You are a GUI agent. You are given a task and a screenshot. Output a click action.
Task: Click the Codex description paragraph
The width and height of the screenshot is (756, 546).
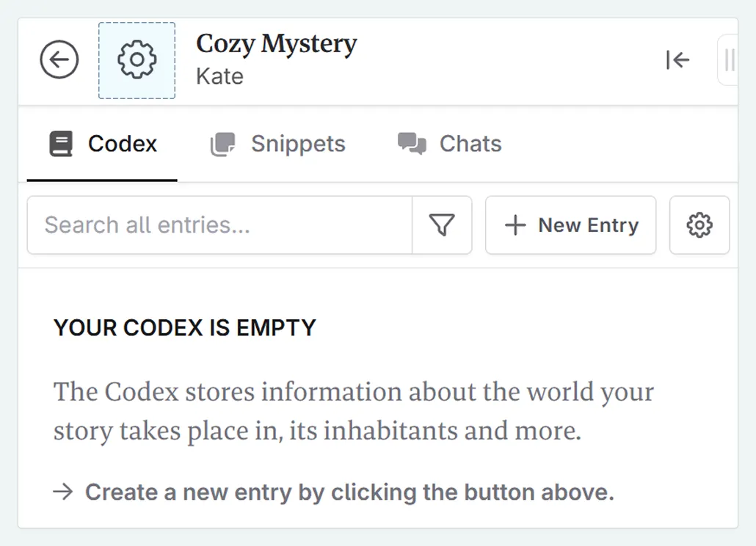point(353,411)
